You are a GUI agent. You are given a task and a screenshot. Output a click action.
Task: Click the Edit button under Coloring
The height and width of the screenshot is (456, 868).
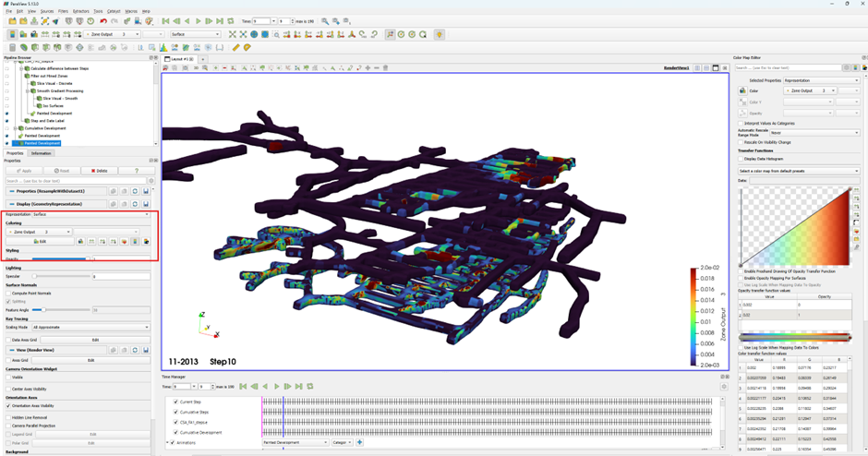point(40,241)
